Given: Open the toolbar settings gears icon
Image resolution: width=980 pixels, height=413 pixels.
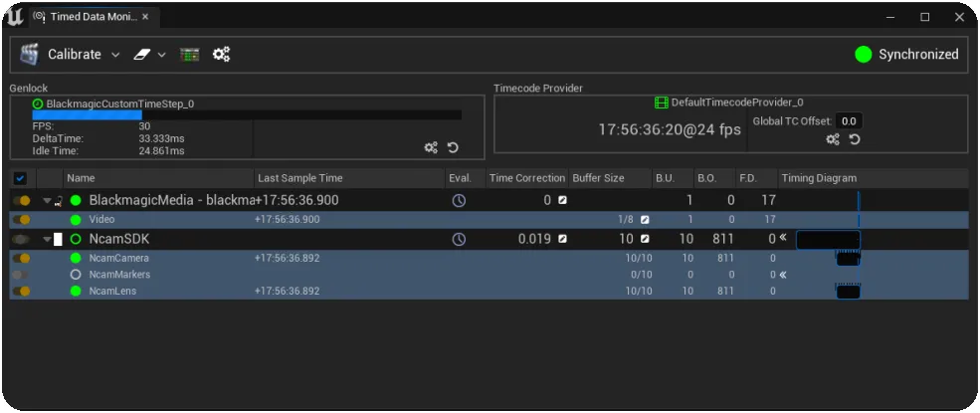Looking at the screenshot, I should [x=221, y=55].
